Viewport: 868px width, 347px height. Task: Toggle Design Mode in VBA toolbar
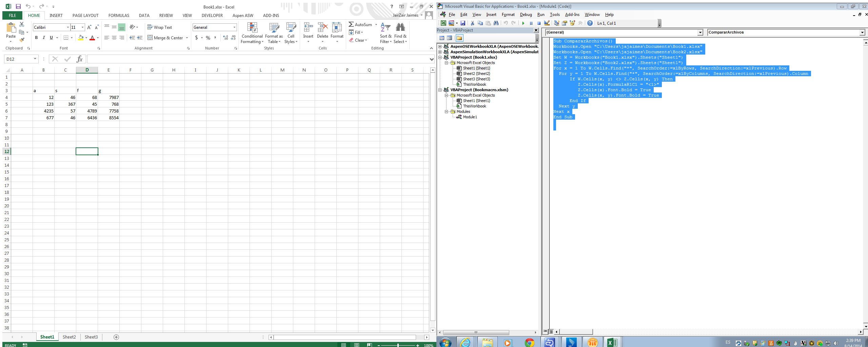[x=547, y=23]
